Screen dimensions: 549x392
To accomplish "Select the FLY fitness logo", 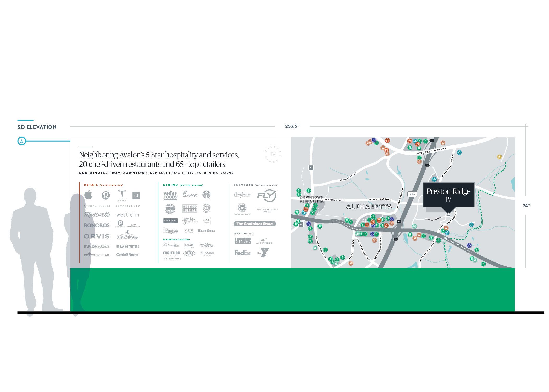I will 267,196.
